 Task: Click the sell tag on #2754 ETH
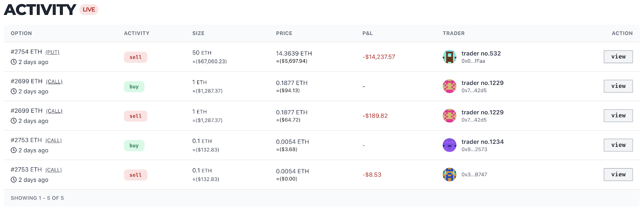tap(136, 57)
